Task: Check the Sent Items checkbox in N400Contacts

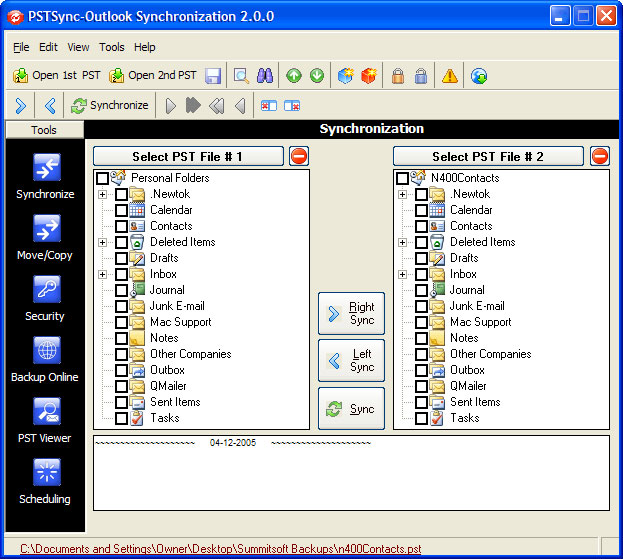Action: [421, 402]
